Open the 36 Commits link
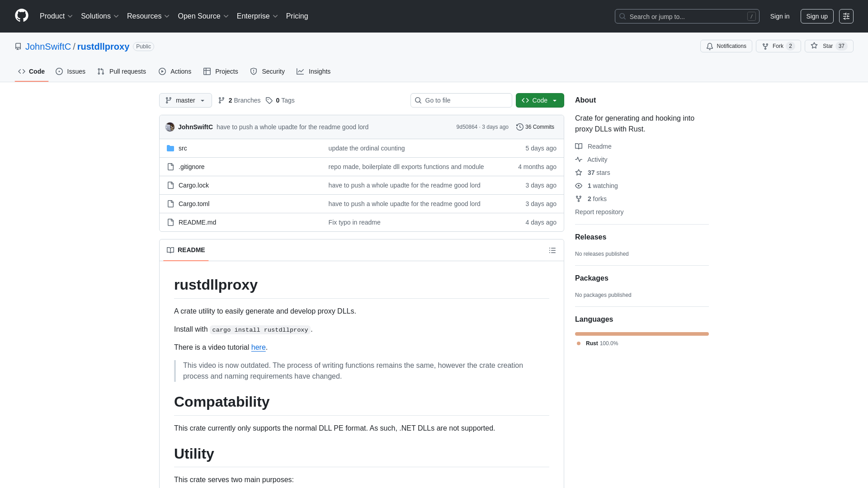This screenshot has height=488, width=868. pyautogui.click(x=535, y=127)
